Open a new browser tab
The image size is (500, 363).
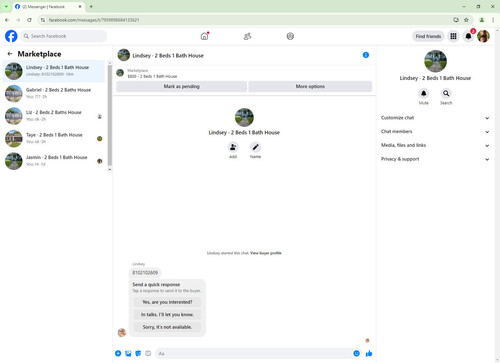click(91, 6)
